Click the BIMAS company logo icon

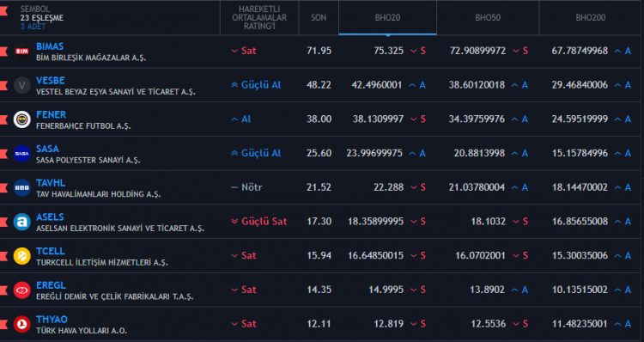[21, 52]
